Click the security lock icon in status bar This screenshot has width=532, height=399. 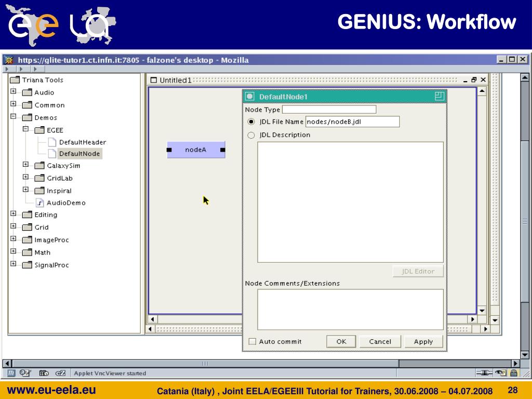(514, 373)
